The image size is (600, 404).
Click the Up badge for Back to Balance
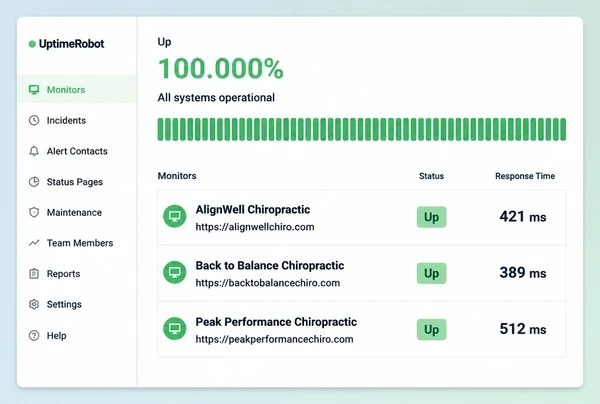tap(431, 273)
